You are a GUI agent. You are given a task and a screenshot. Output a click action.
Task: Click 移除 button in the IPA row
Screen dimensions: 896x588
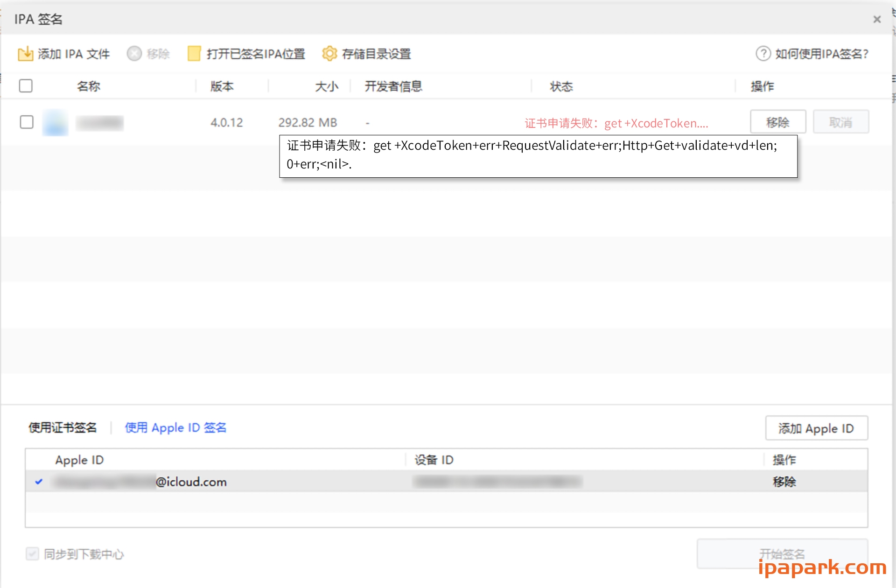(x=777, y=122)
